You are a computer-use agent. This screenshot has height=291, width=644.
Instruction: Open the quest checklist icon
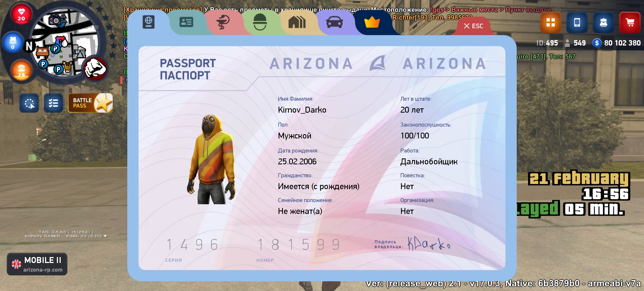point(53,103)
